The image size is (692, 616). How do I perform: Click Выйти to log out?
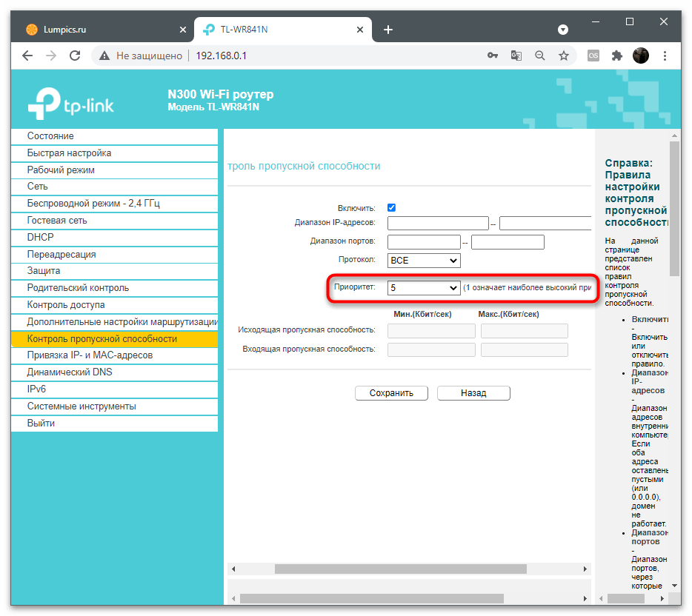(x=114, y=423)
